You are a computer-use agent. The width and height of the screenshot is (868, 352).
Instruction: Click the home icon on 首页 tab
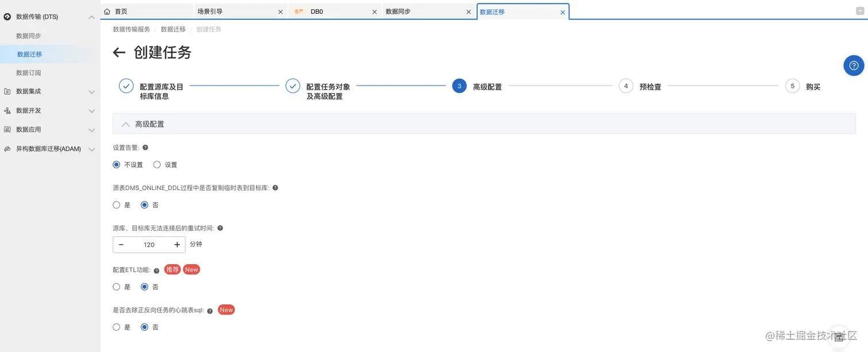pos(107,11)
